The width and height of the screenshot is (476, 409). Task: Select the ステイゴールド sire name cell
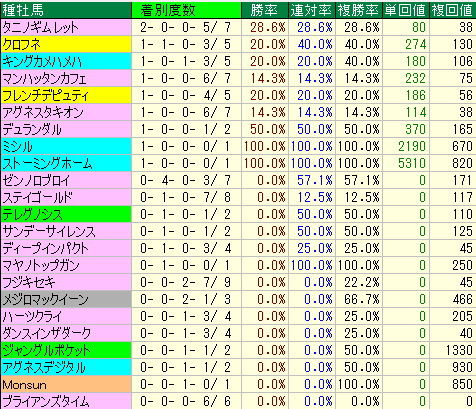pos(66,197)
